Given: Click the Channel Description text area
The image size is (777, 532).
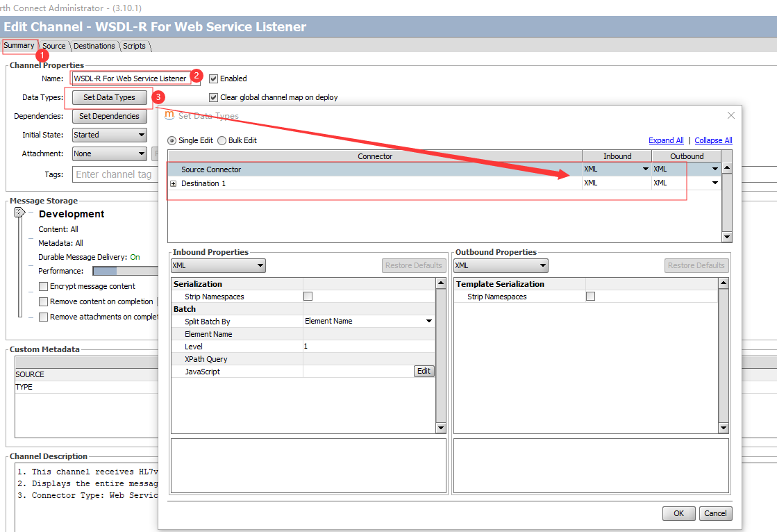Looking at the screenshot, I should click(87, 497).
